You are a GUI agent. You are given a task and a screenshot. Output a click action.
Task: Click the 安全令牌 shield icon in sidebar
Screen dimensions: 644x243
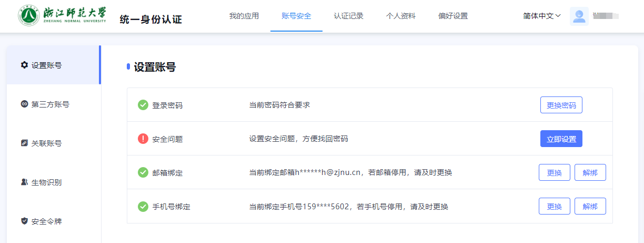point(24,221)
